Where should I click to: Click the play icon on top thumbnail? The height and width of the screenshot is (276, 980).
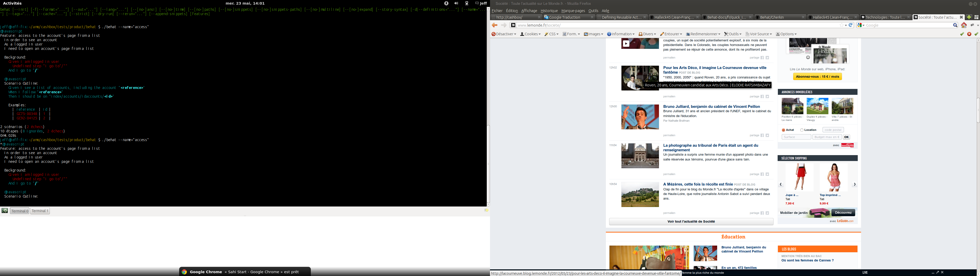pos(626,44)
